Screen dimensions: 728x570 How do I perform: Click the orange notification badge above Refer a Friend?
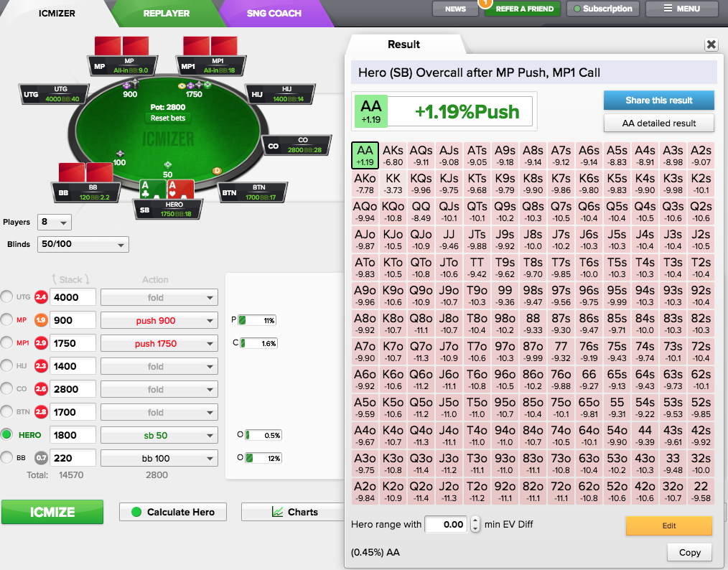tap(485, 3)
